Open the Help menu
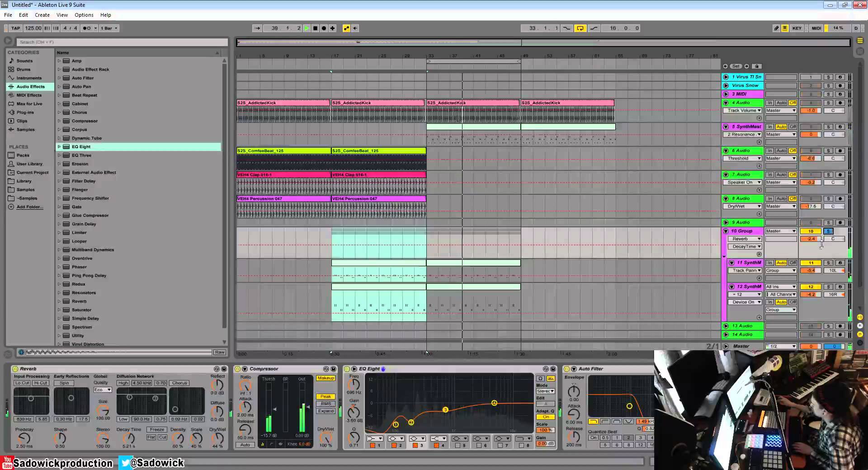Viewport: 868px width, 470px height. coord(105,15)
